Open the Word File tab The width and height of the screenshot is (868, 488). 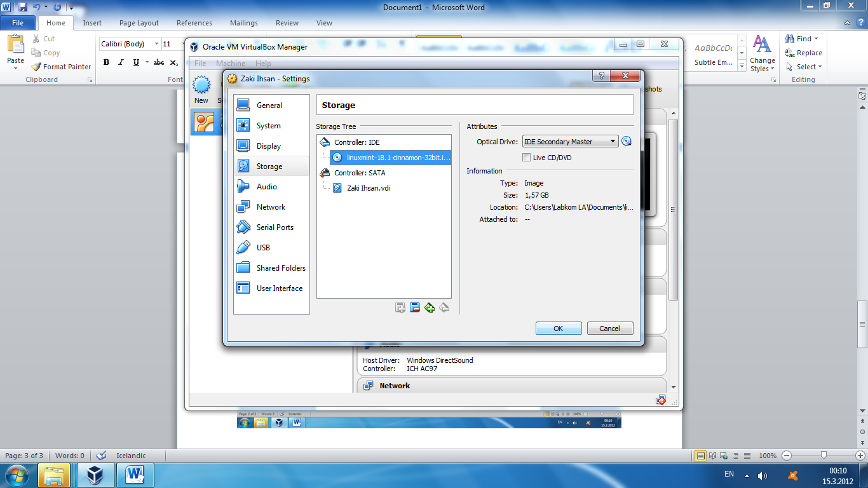[x=18, y=23]
